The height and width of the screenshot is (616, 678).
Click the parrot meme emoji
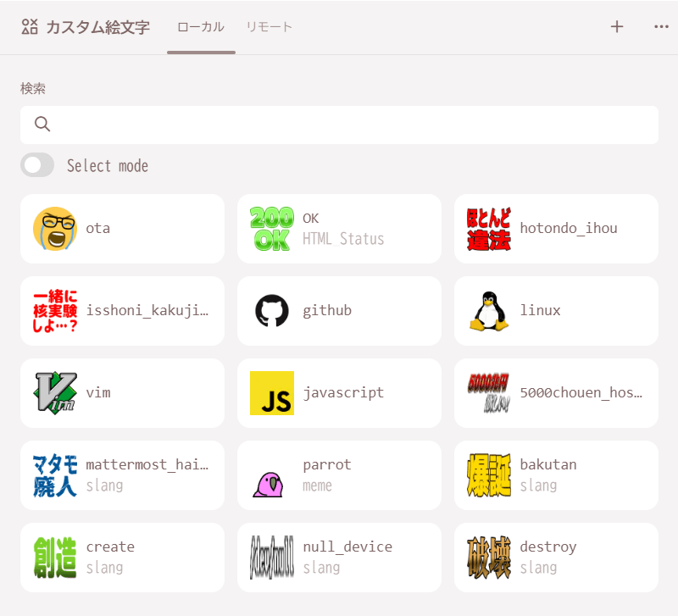(339, 475)
